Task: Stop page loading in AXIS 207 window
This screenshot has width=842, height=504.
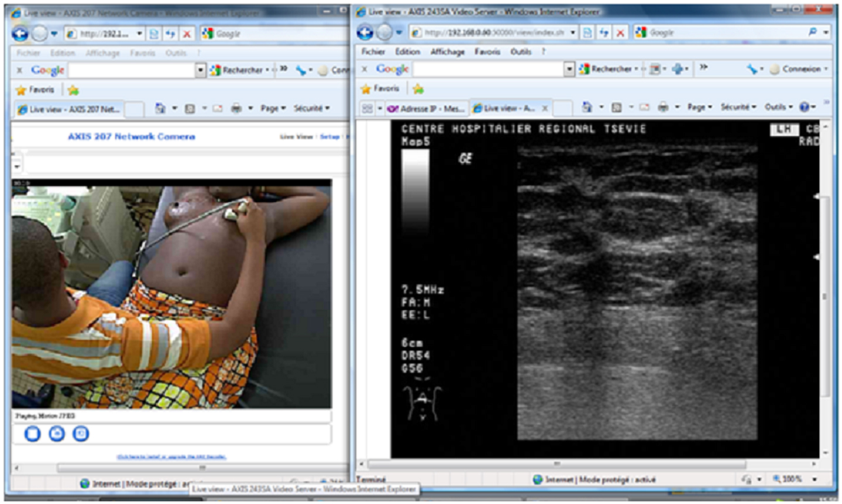Action: tap(187, 34)
